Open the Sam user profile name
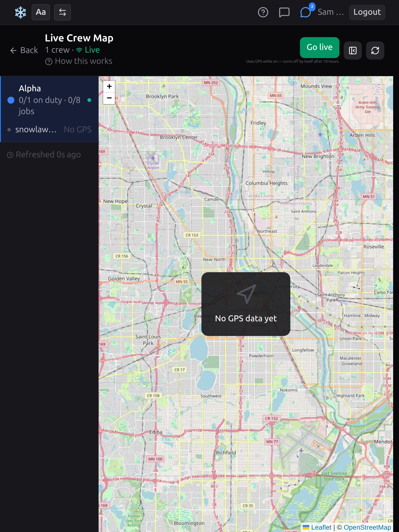 (331, 12)
